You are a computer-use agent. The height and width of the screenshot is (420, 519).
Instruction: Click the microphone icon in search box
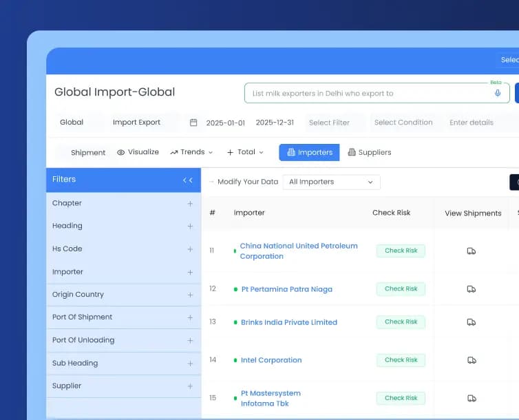pos(497,93)
